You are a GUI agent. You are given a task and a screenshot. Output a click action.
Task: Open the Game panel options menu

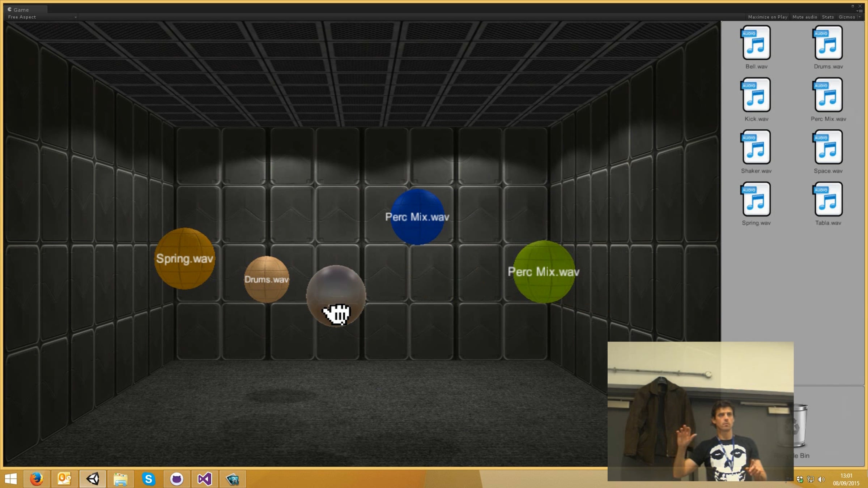(860, 11)
